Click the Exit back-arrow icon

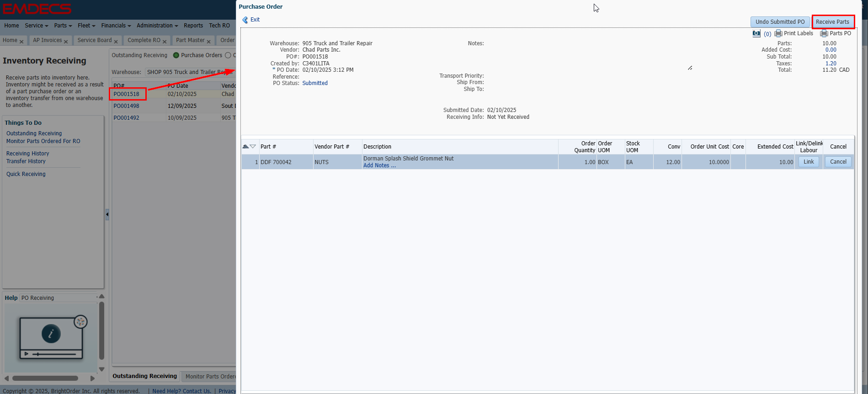pos(245,20)
